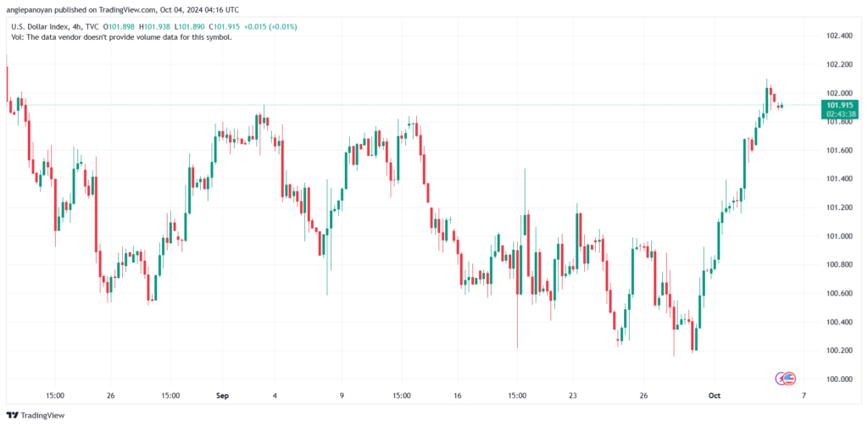Click the 102.400 price axis label
This screenshot has height=426, width=868.
point(838,36)
